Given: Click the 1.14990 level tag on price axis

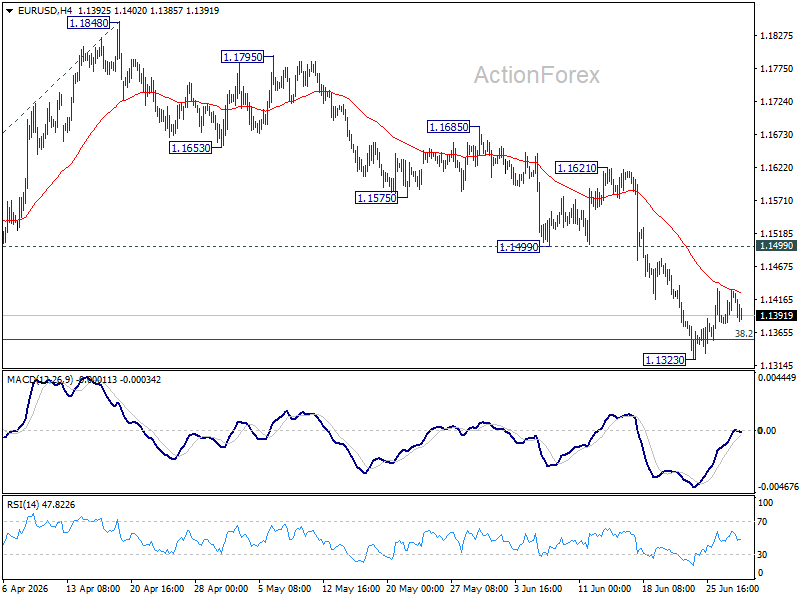Looking at the screenshot, I should [x=777, y=246].
